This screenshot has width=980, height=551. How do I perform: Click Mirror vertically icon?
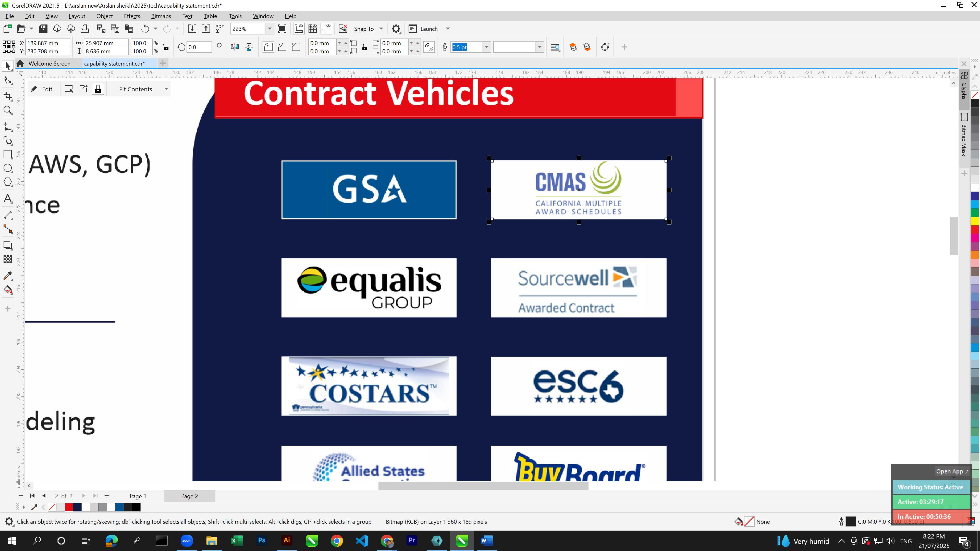(x=249, y=47)
